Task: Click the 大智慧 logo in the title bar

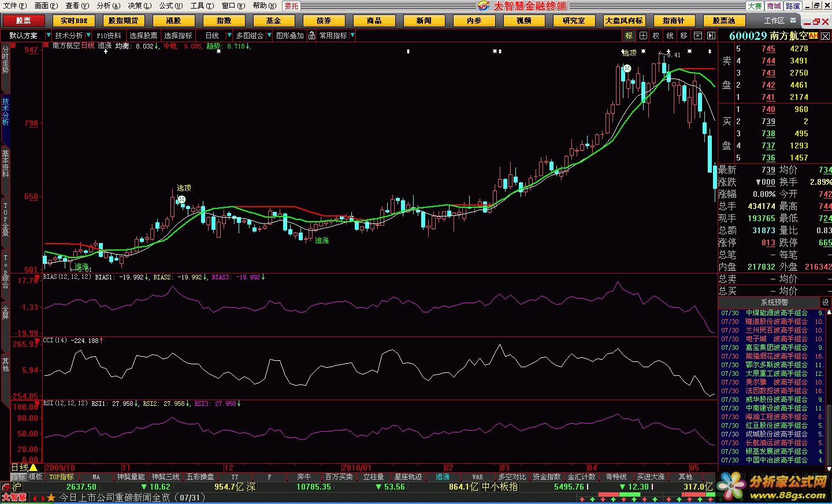Action: 484,6
